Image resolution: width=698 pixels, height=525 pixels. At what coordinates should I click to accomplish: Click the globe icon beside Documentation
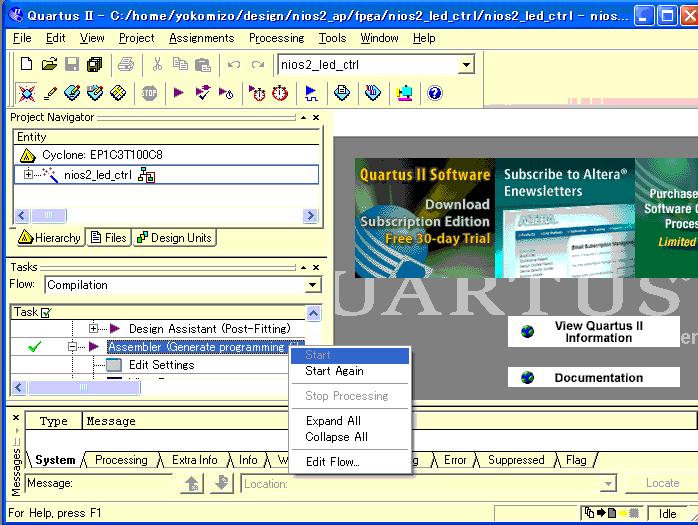pyautogui.click(x=528, y=378)
